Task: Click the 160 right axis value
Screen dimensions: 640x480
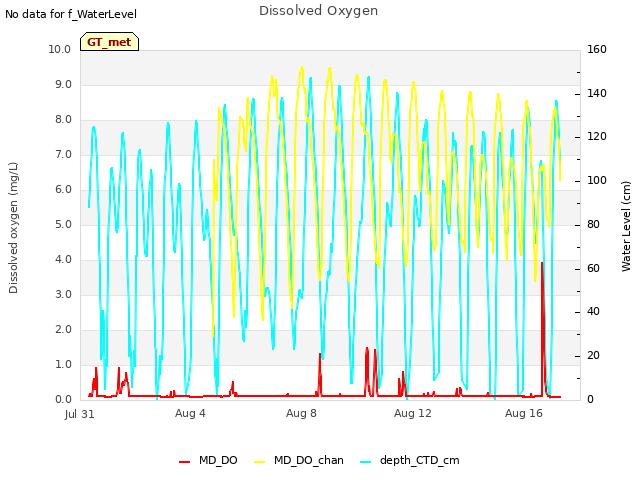Action: coord(597,49)
